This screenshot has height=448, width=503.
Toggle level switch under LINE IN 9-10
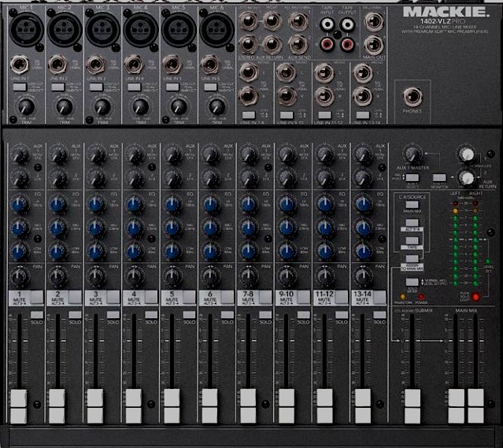287,115
